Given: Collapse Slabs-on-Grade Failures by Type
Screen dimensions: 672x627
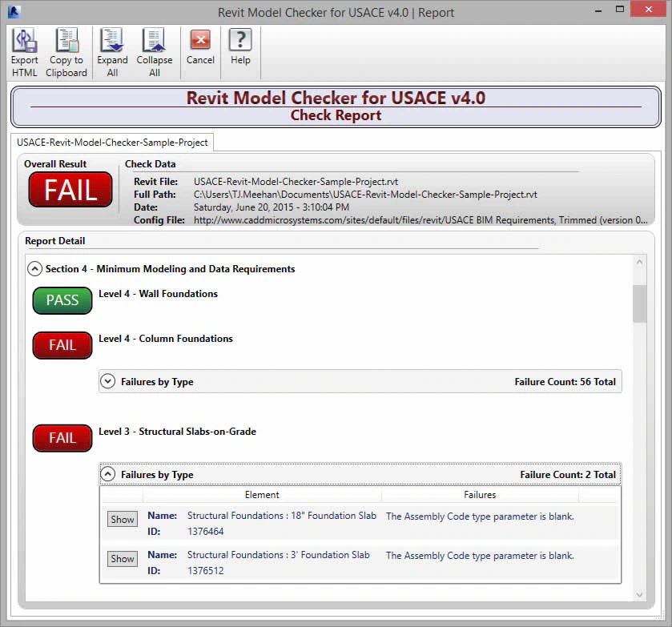Looking at the screenshot, I should tap(108, 475).
